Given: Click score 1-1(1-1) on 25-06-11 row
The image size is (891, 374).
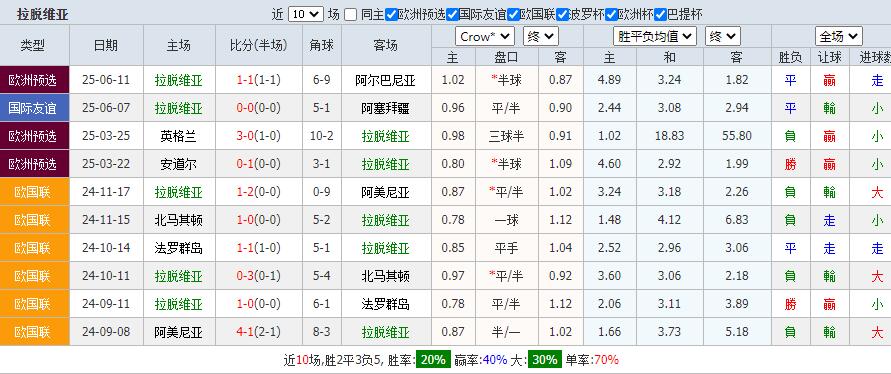Looking at the screenshot, I should pyautogui.click(x=259, y=80).
